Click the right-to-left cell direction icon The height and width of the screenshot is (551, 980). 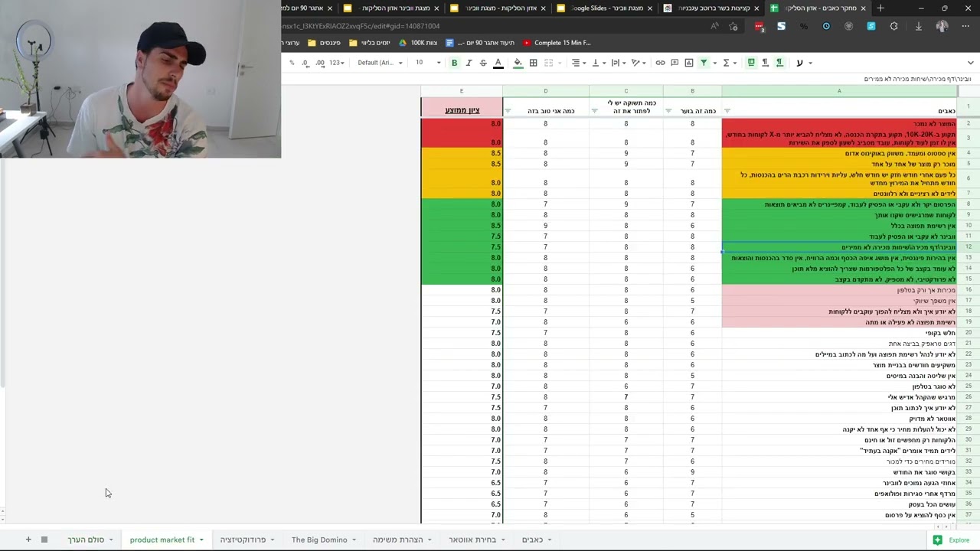click(779, 63)
